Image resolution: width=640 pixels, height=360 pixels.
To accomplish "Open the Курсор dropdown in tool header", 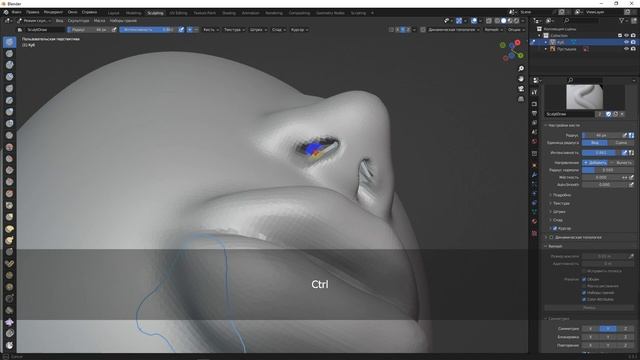I will pyautogui.click(x=299, y=30).
